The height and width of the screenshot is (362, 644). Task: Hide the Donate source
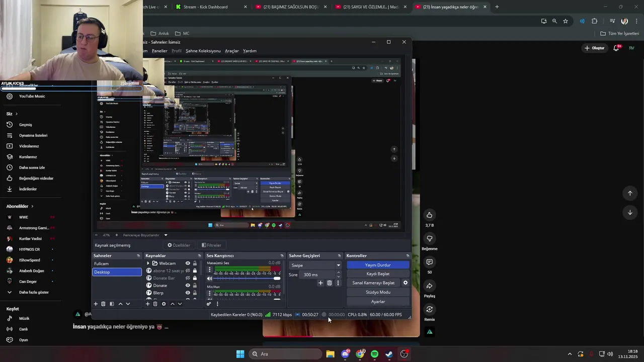click(188, 286)
